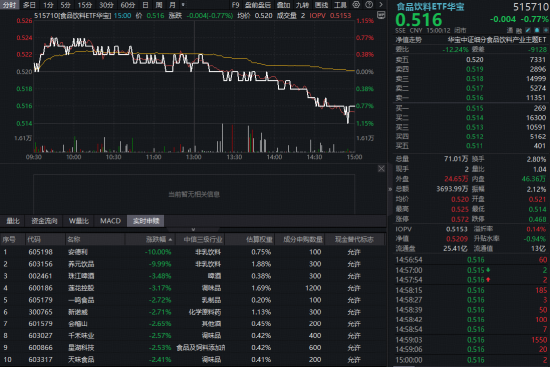Select row 002461 珠江啤酒
550x367 pixels.
point(193,276)
